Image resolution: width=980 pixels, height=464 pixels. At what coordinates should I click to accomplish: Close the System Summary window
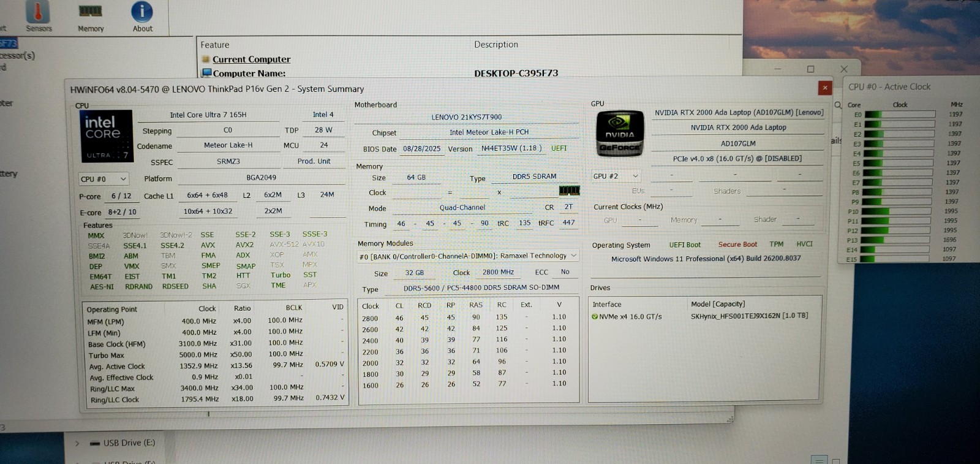pos(824,88)
